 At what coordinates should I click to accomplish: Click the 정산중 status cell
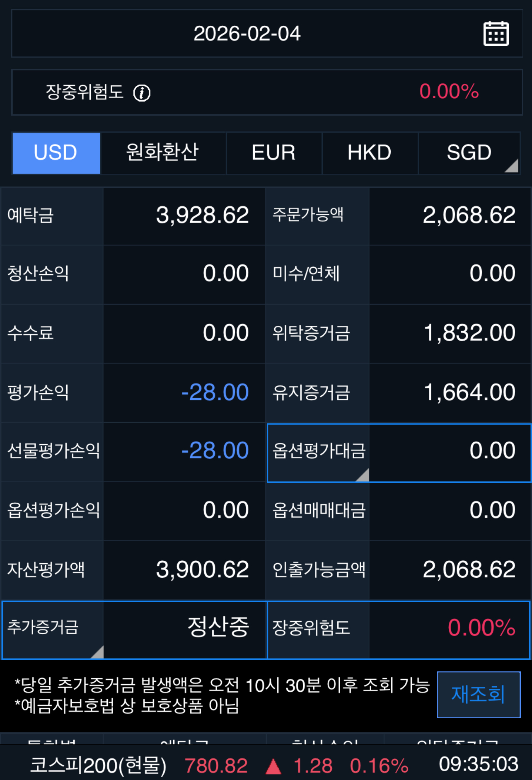[218, 627]
